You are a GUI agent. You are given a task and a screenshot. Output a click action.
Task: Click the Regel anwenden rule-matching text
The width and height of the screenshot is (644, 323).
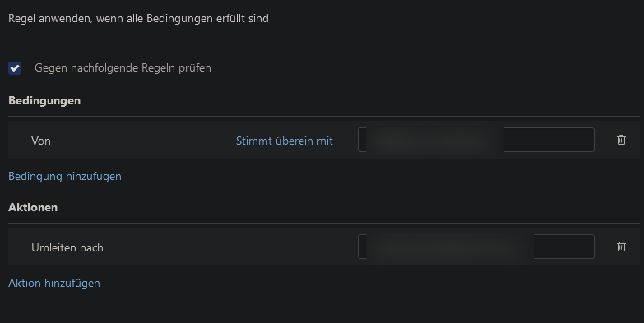pos(138,18)
